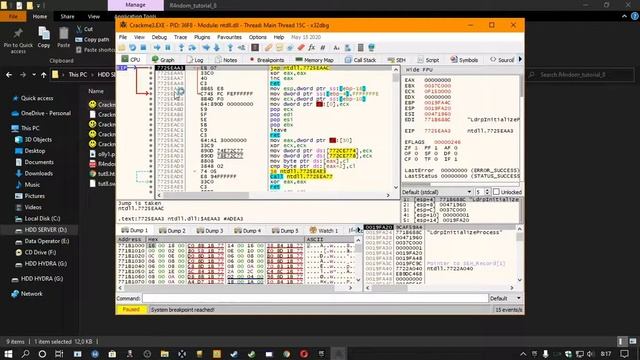The image size is (640, 360).
Task: Click disassembly horizontal scrollbar
Action: click(273, 196)
